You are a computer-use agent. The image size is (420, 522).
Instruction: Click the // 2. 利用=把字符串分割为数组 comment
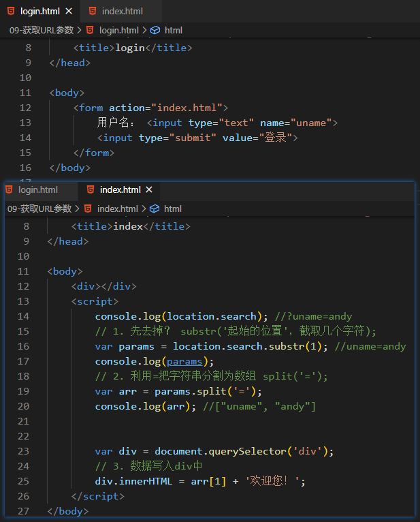(212, 376)
